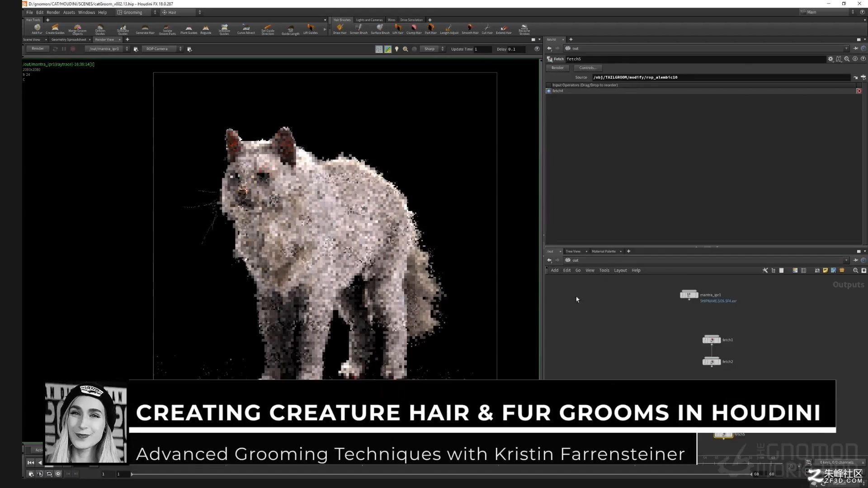The height and width of the screenshot is (488, 868).
Task: Click the Reguide shelf tool
Action: pos(206,29)
